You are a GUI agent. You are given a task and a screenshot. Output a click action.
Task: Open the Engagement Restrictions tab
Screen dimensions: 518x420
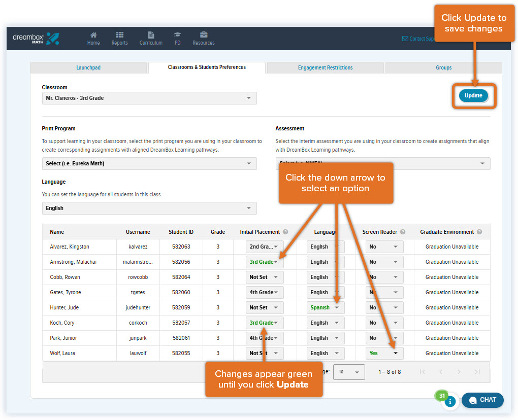(x=325, y=67)
